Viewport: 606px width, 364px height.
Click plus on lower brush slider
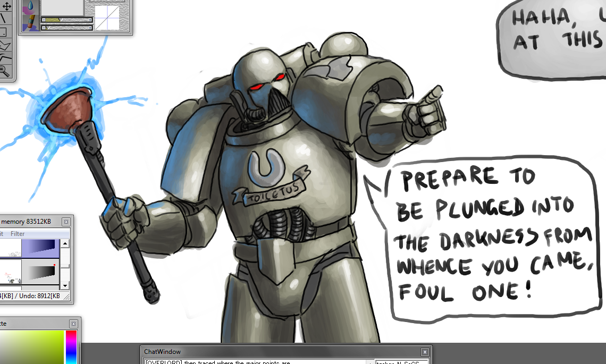point(90,27)
